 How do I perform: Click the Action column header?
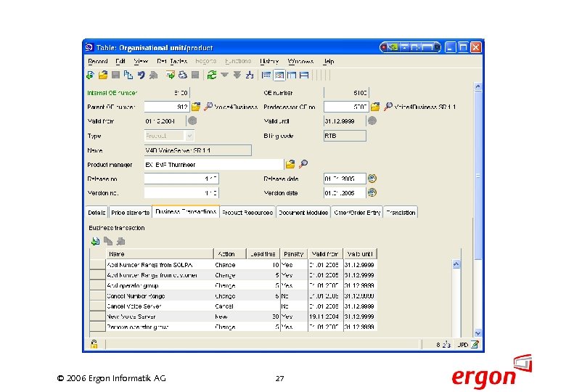tap(230, 254)
